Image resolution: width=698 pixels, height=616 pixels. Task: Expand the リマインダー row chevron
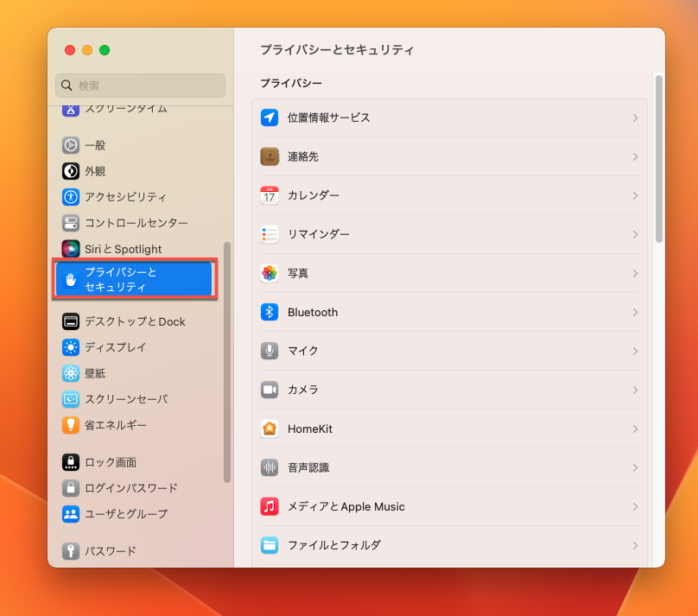point(635,234)
